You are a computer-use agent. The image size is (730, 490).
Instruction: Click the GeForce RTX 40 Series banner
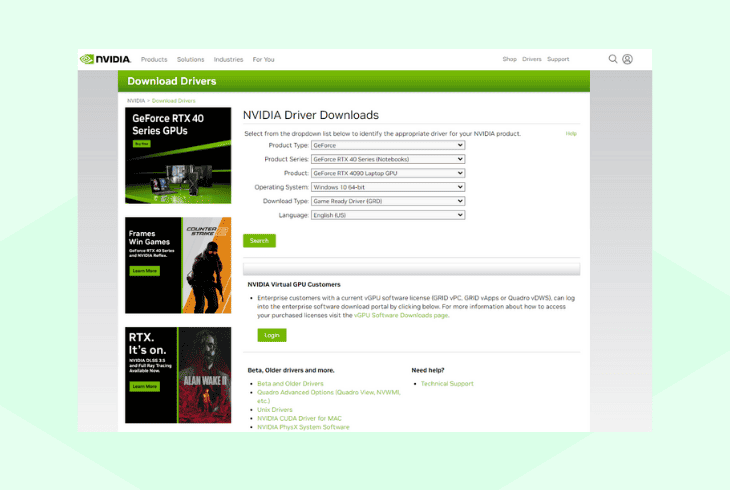[x=178, y=156]
